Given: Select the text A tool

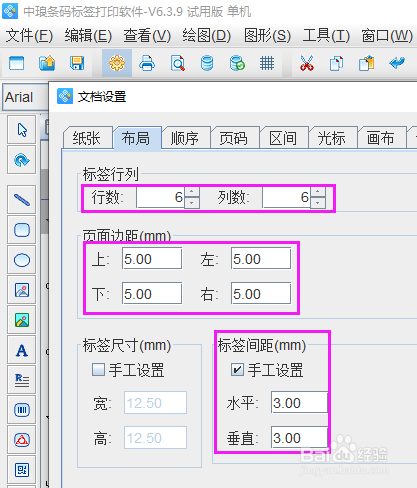Looking at the screenshot, I should pos(22,350).
